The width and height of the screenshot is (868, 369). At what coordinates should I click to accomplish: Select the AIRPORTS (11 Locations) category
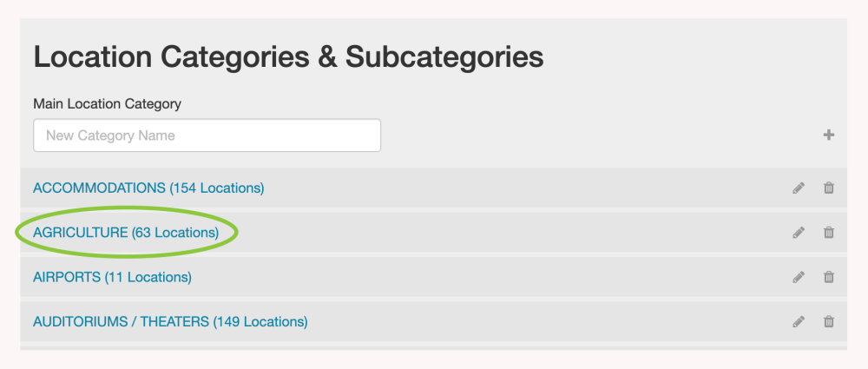[112, 278]
